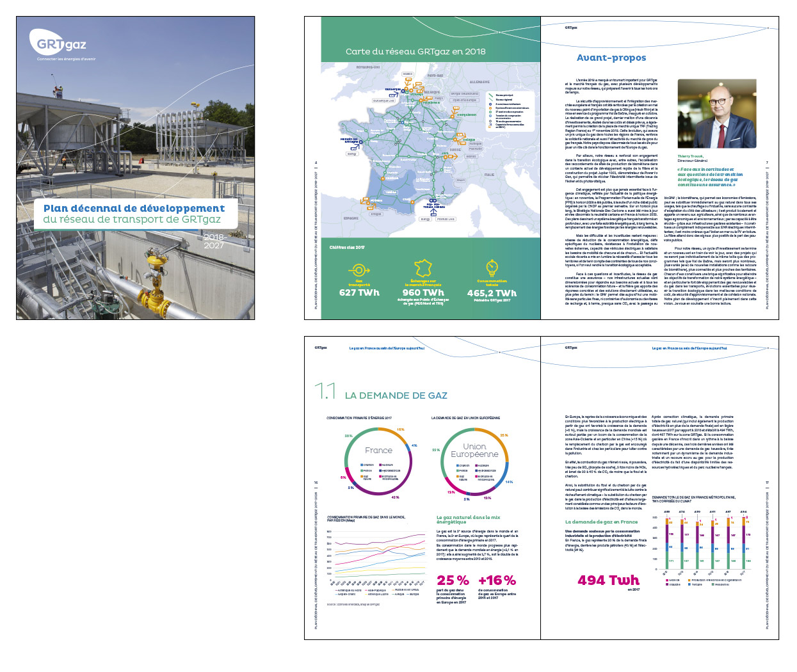Click the Montoir-de-Bretagne terminal marker on the map

[361, 142]
